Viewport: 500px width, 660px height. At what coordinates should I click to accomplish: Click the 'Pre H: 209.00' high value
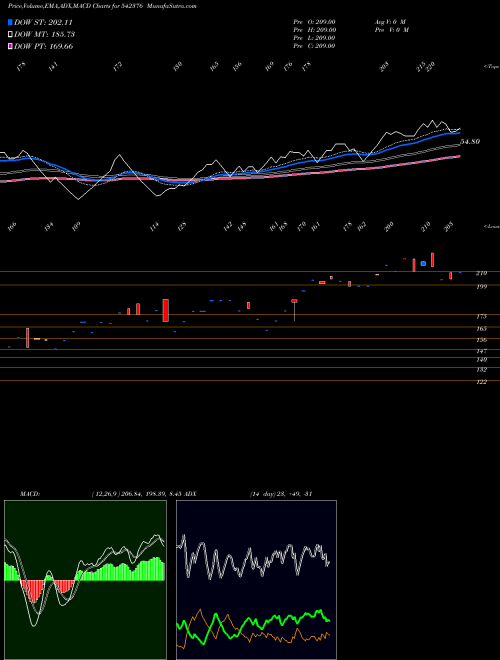point(314,30)
